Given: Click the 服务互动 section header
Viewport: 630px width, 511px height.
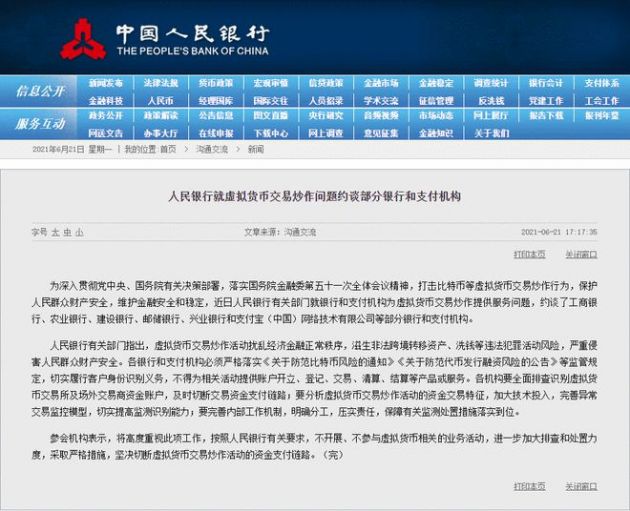Looking at the screenshot, I should (x=39, y=124).
